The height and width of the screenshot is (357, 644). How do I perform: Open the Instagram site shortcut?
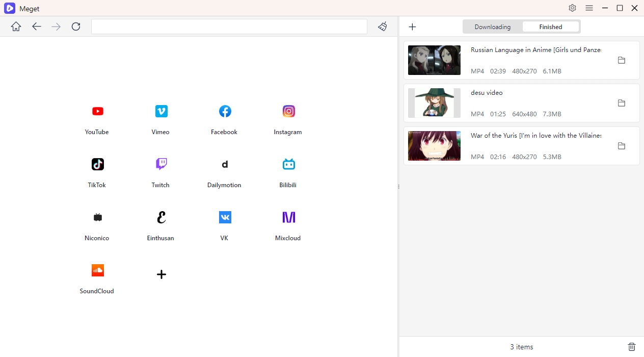coord(288,111)
